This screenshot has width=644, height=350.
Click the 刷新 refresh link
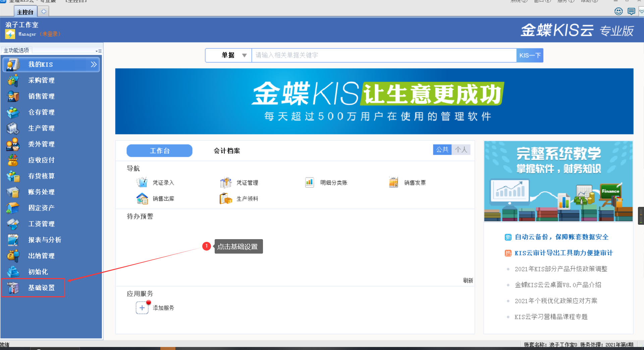pos(468,280)
